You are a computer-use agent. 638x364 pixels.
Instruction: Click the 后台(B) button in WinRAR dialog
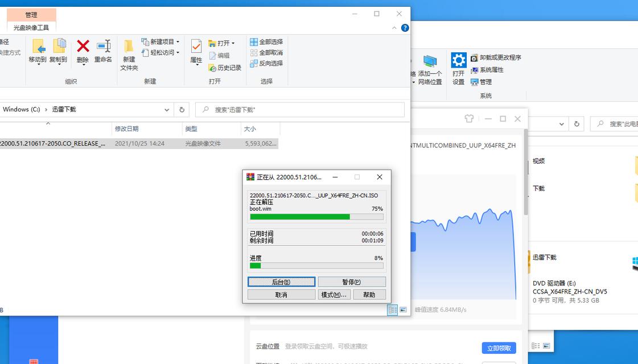click(x=281, y=282)
